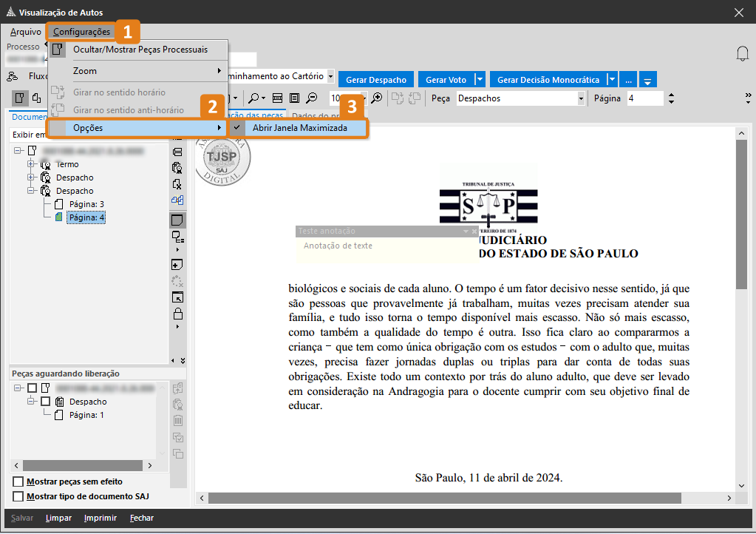Toggle Abrir Janela Maximizada option
Screen dimensions: 756x534
tap(299, 128)
